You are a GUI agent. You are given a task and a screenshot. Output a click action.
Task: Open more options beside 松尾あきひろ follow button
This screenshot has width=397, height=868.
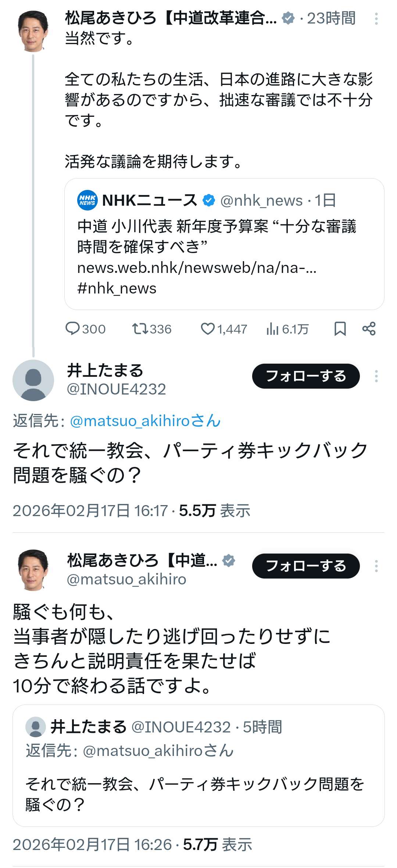[376, 566]
